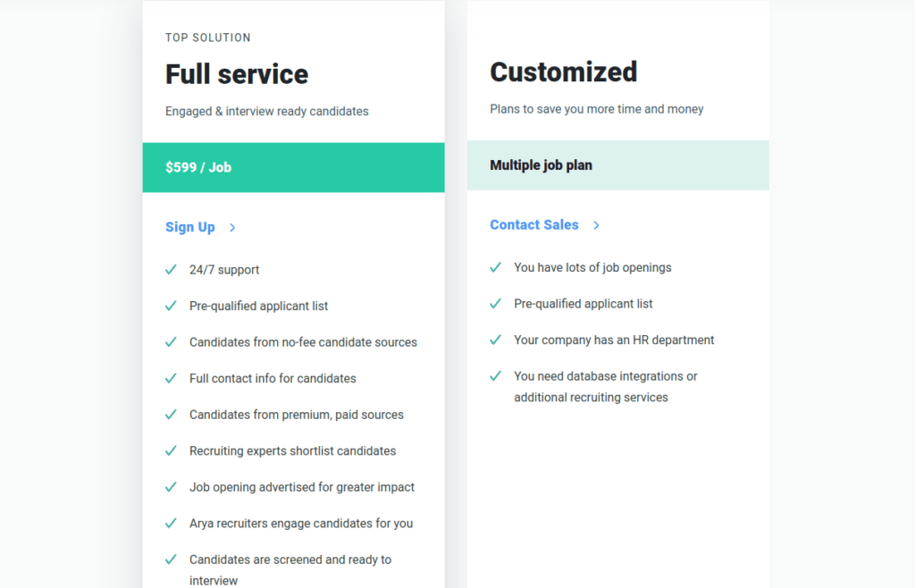Click the Customized plan heading
The width and height of the screenshot is (915, 588).
(x=563, y=71)
